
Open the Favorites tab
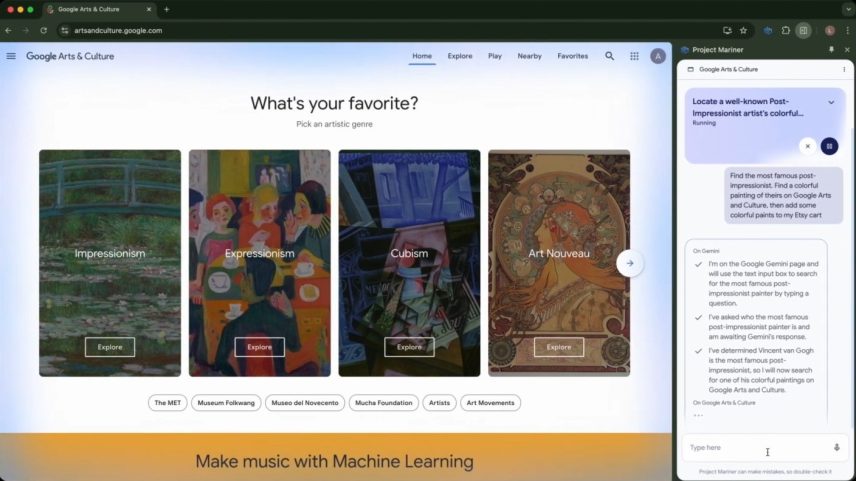[x=572, y=56]
